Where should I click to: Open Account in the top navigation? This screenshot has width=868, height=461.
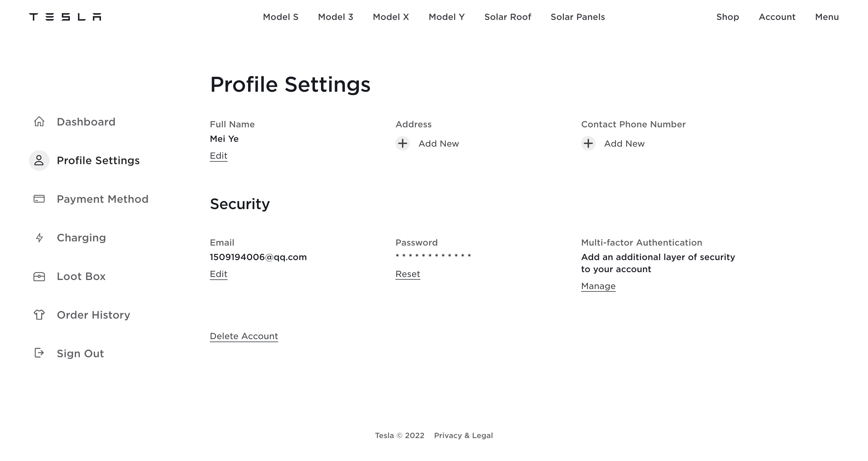point(777,17)
